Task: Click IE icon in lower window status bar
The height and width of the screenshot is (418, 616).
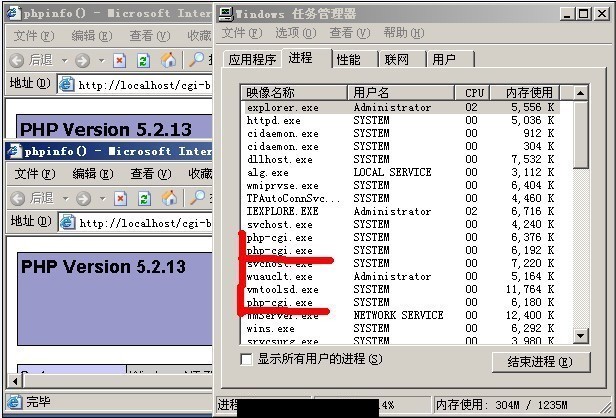Action: [15, 402]
